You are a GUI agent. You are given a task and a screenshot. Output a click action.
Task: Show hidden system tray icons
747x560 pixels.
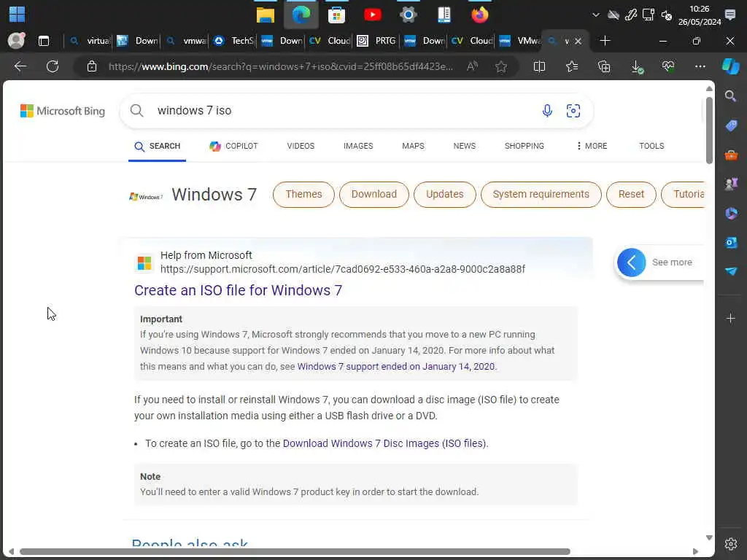tap(595, 15)
